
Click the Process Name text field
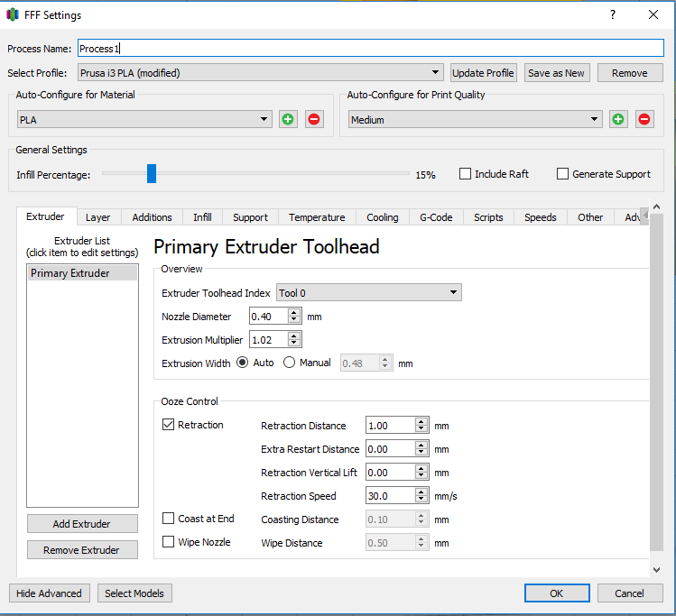click(371, 48)
